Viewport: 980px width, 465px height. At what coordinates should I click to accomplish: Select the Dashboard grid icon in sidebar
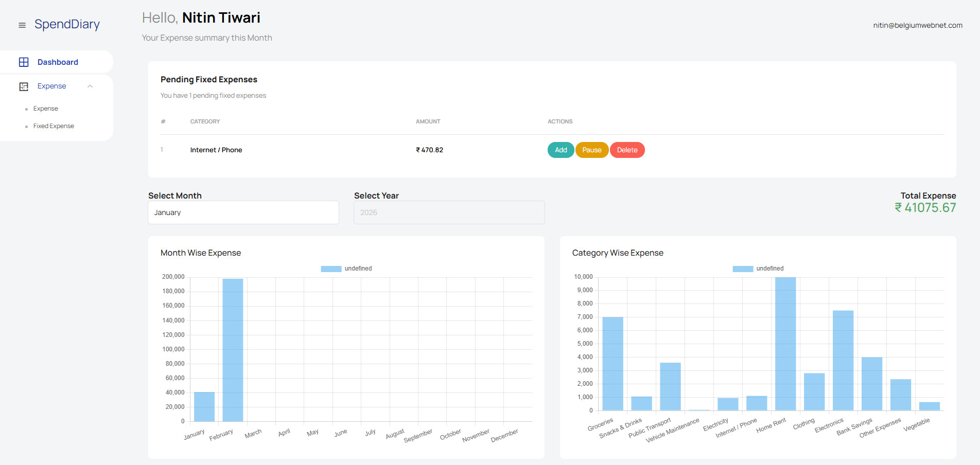click(x=24, y=62)
